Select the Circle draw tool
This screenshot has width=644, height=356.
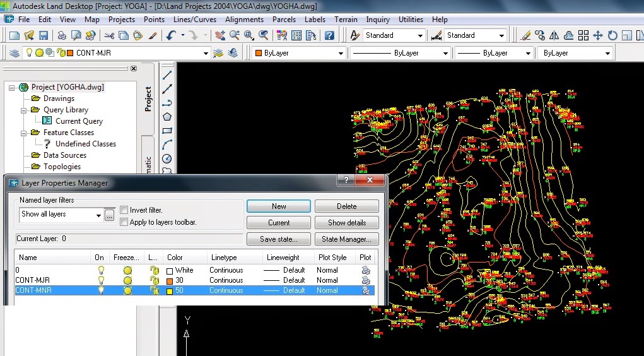tap(167, 158)
